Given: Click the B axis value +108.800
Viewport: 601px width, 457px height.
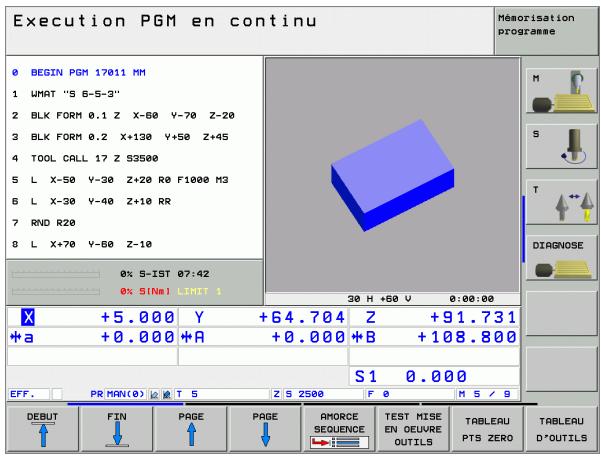Looking at the screenshot, I should [467, 337].
